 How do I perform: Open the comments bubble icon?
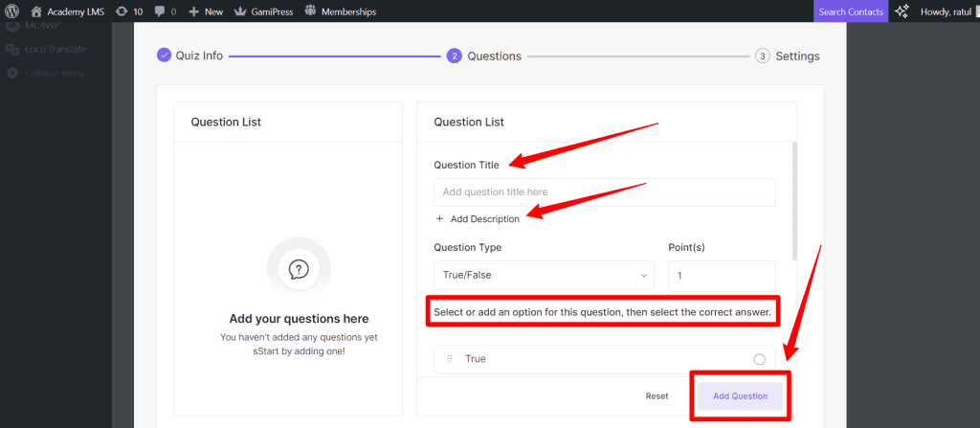point(160,11)
